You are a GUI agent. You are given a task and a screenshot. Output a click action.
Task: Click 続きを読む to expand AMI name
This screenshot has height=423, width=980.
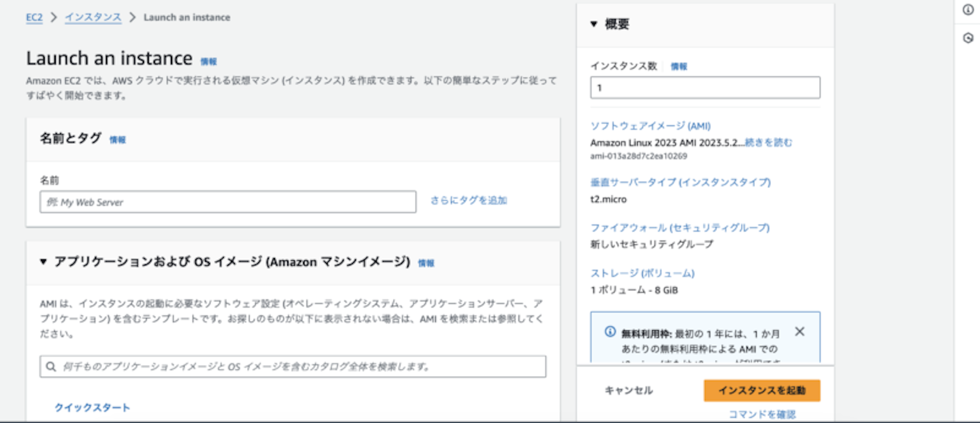pos(768,143)
